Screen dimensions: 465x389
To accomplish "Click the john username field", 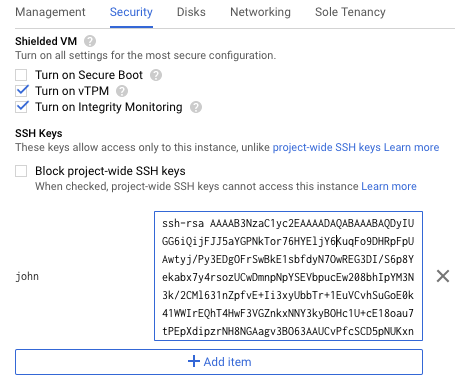I will click(27, 276).
